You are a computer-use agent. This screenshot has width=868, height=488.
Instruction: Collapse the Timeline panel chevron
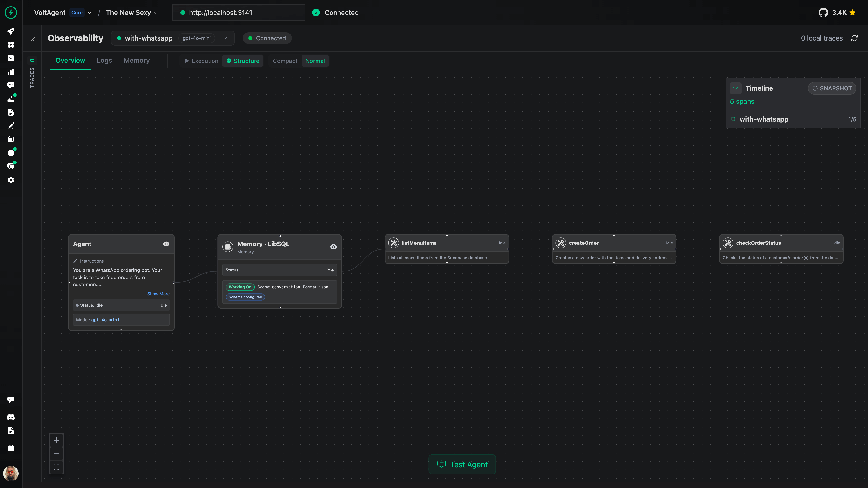pyautogui.click(x=736, y=88)
